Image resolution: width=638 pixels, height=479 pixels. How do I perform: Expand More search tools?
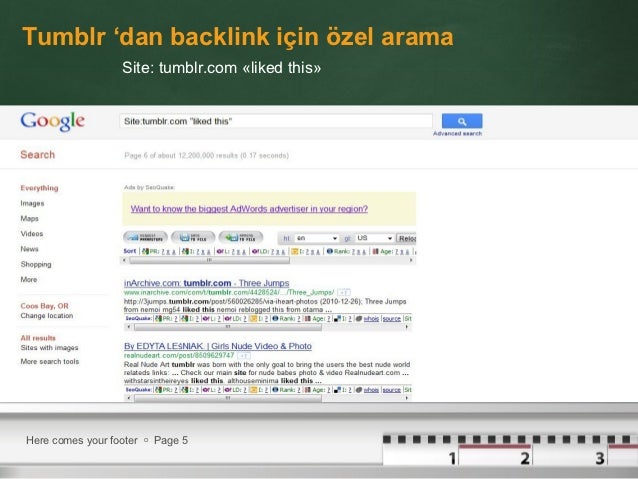[x=50, y=361]
